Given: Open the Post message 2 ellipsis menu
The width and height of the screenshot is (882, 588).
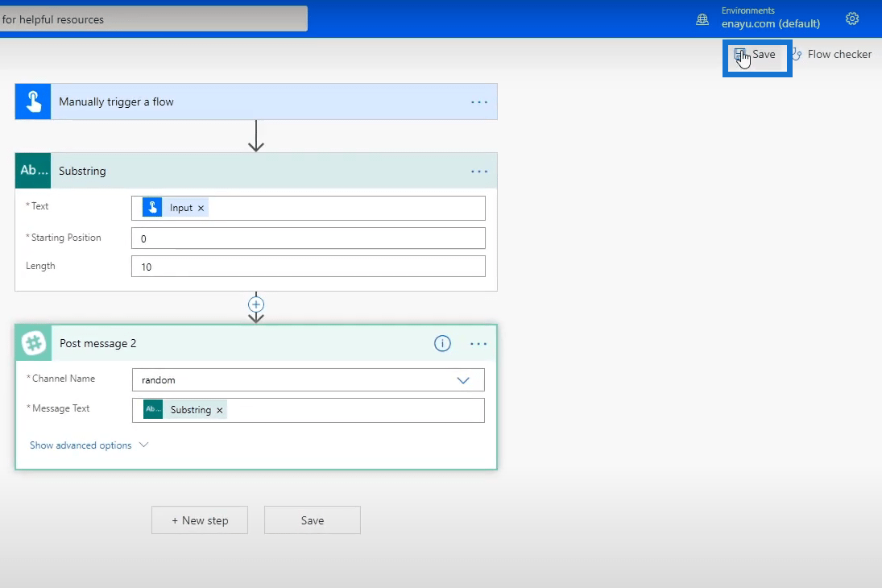Looking at the screenshot, I should click(478, 344).
